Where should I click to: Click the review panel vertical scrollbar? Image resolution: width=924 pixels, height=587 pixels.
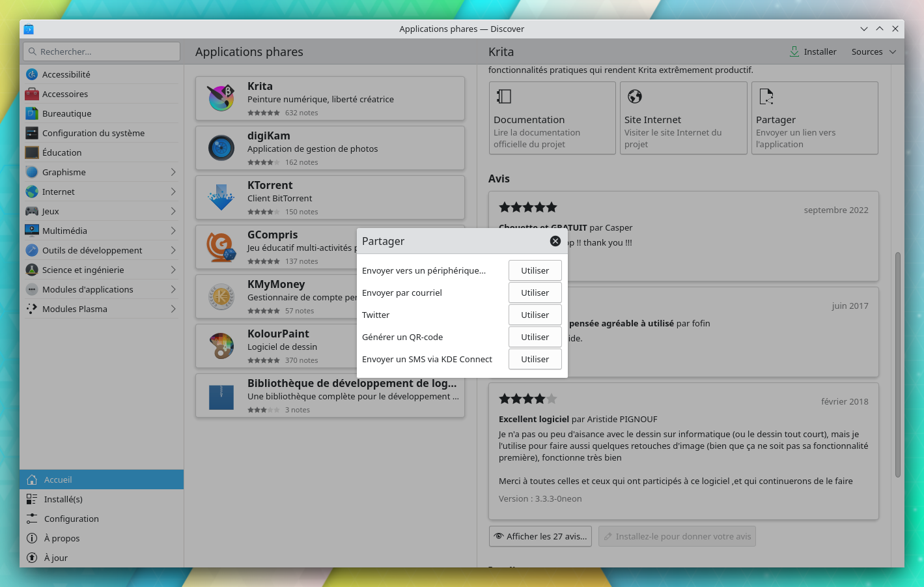coord(898,365)
